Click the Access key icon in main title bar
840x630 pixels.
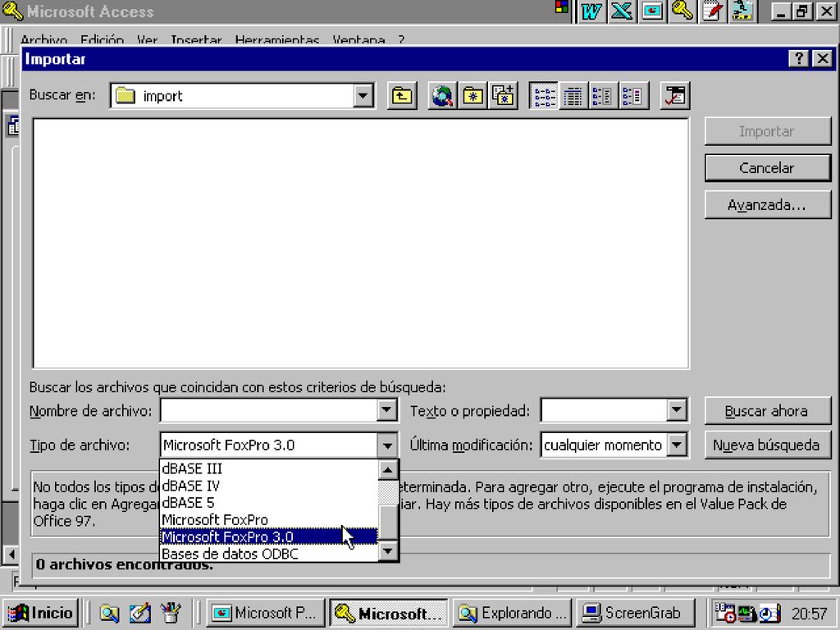[11, 11]
